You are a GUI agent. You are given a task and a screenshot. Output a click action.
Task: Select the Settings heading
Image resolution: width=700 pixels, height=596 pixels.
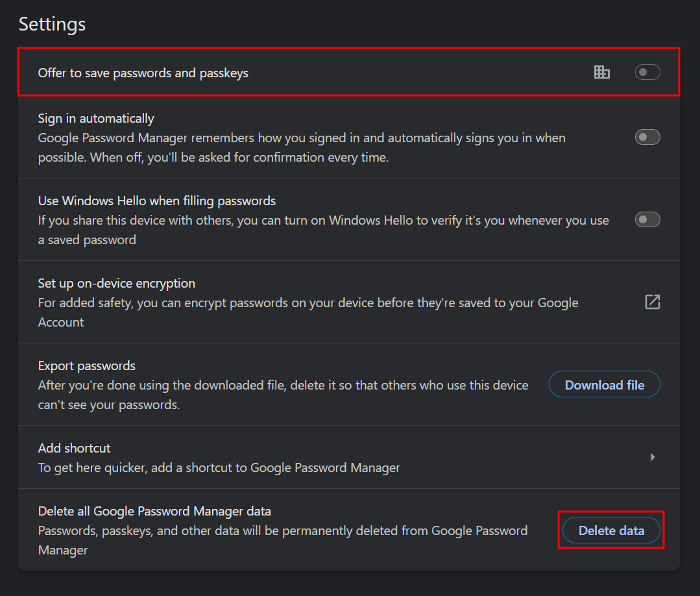point(52,25)
